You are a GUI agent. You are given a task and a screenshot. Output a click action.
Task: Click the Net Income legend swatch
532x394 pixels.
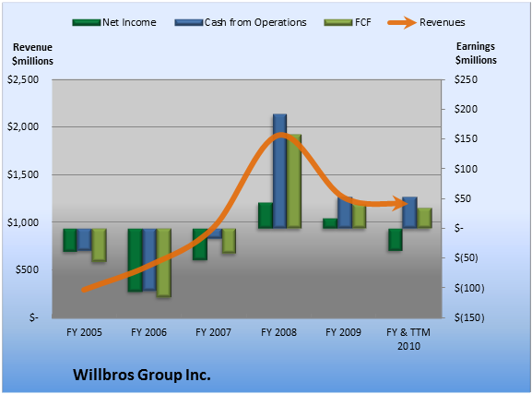click(x=87, y=23)
